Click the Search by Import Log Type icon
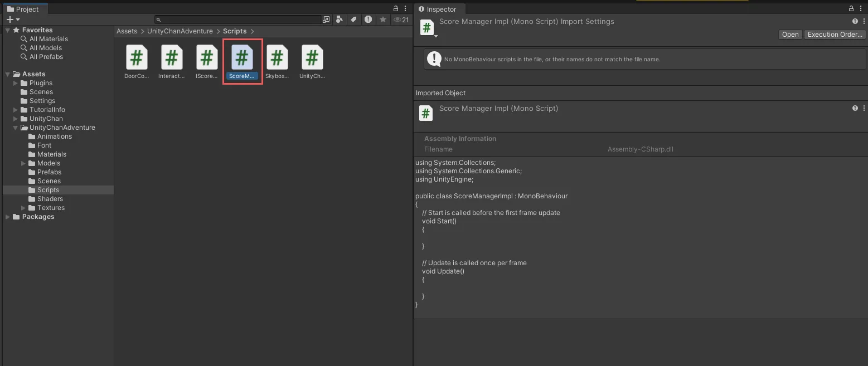868x366 pixels. [368, 19]
